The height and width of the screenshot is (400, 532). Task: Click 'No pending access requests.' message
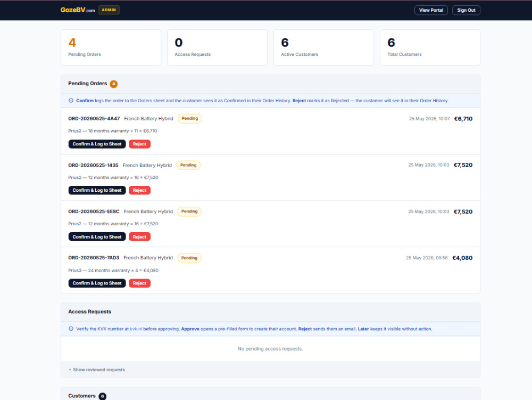tap(270, 349)
